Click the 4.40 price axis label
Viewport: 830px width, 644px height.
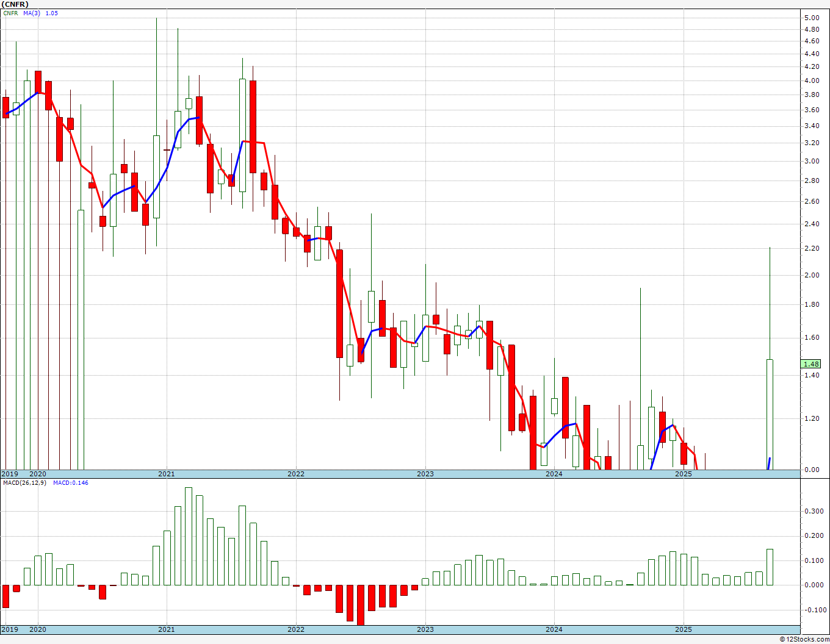click(x=811, y=54)
